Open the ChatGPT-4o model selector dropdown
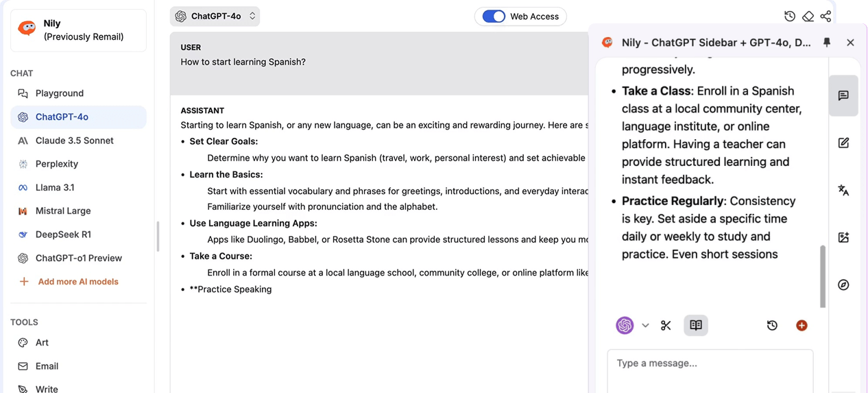Image resolution: width=868 pixels, height=393 pixels. (x=215, y=16)
